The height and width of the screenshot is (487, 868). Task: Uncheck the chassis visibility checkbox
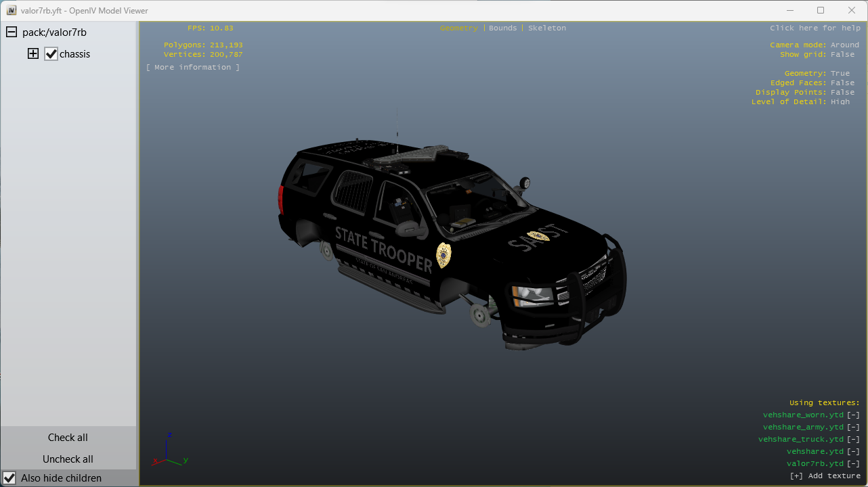pos(51,54)
